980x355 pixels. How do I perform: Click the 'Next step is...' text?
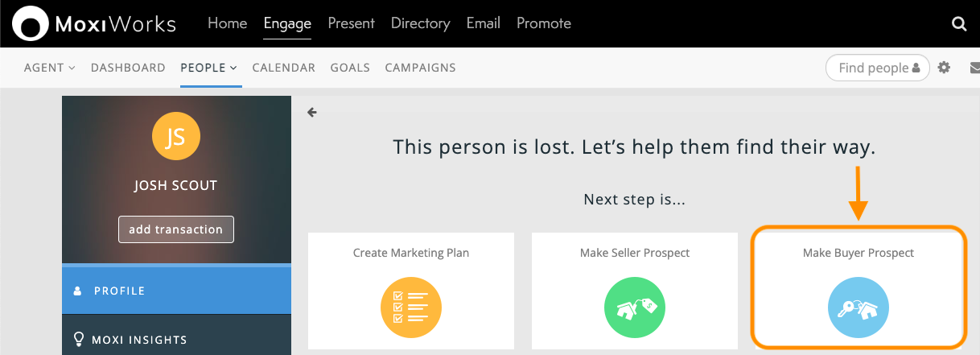click(635, 200)
